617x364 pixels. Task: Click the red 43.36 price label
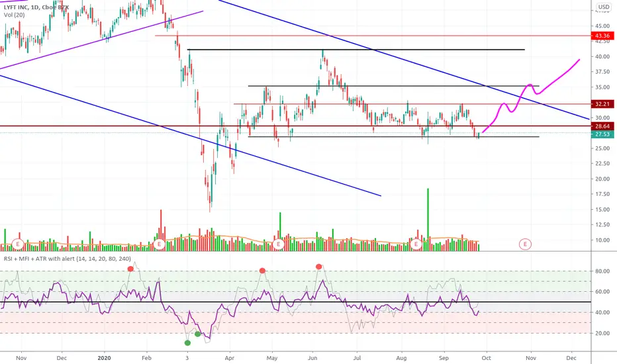602,36
